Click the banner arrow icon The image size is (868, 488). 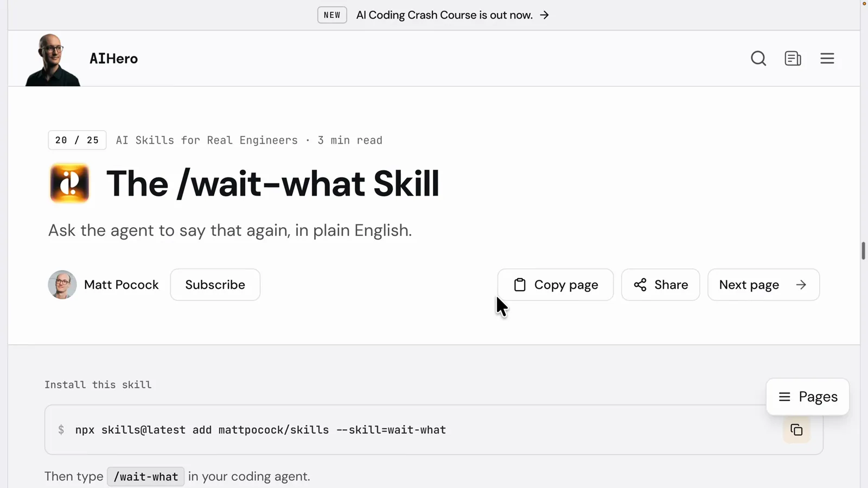point(544,15)
